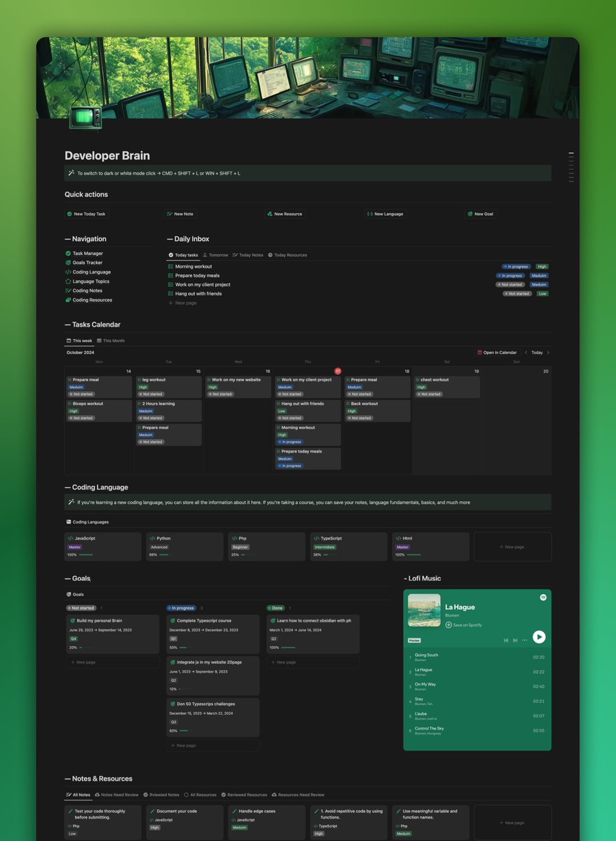Image resolution: width=616 pixels, height=841 pixels.
Task: Click the wand icon in the dark mode callout
Action: (x=71, y=173)
